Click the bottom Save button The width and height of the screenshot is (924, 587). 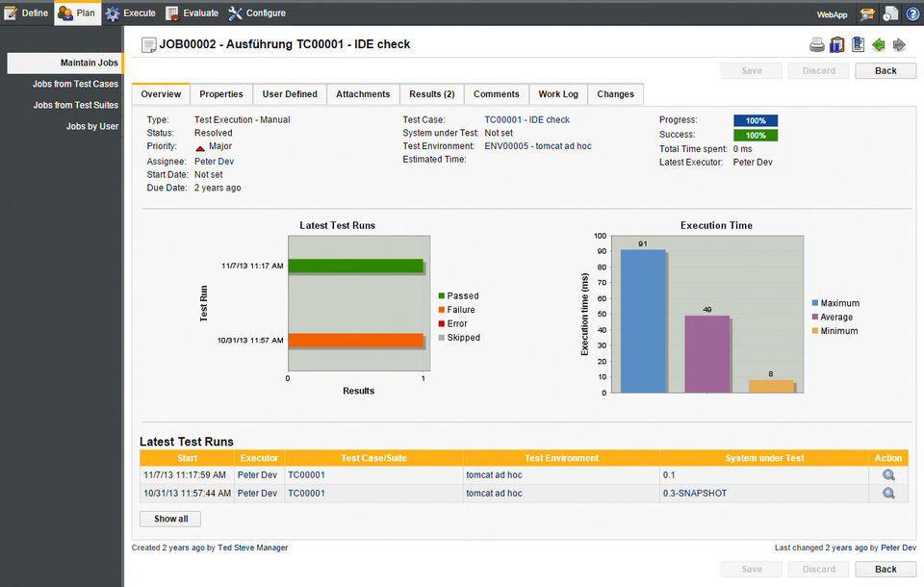pyautogui.click(x=752, y=570)
